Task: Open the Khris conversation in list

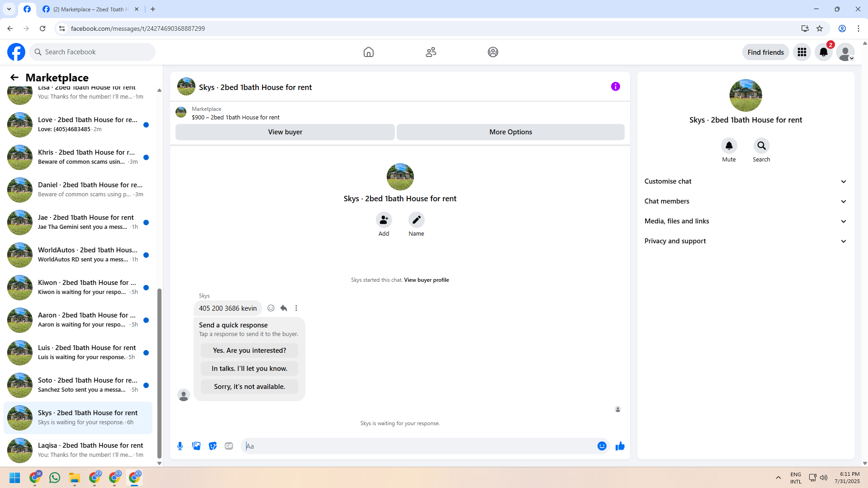Action: click(x=78, y=157)
